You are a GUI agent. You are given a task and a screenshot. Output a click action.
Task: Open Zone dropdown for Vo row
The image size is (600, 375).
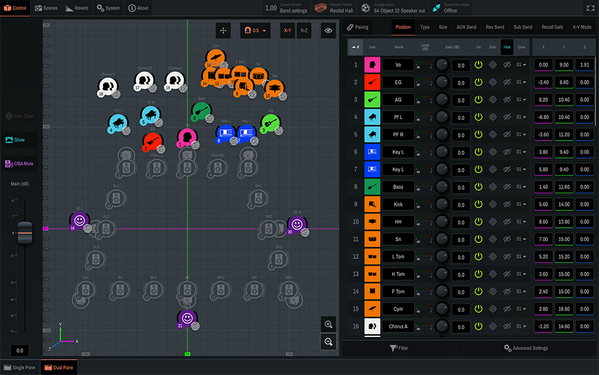click(521, 65)
